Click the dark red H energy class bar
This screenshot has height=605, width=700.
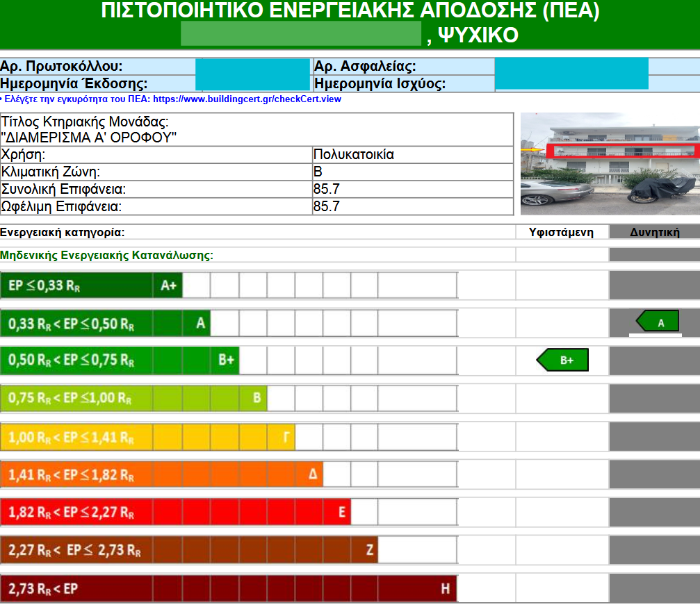click(229, 590)
